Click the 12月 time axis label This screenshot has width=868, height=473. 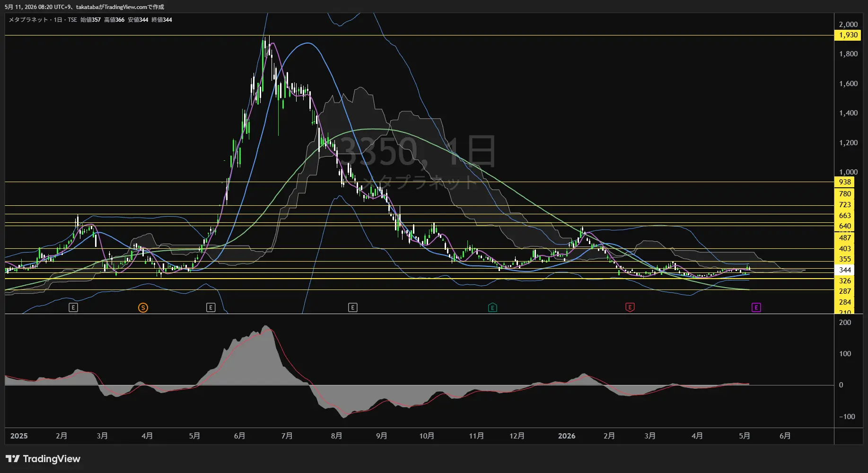tap(517, 436)
